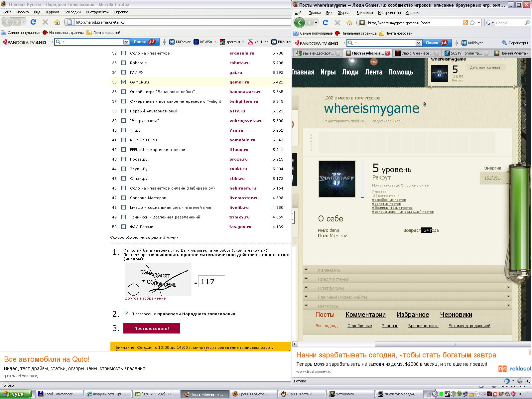Image resolution: width=532 pixels, height=399 pixels.
Task: Open Закладки menu in the left window
Action: pos(72,12)
